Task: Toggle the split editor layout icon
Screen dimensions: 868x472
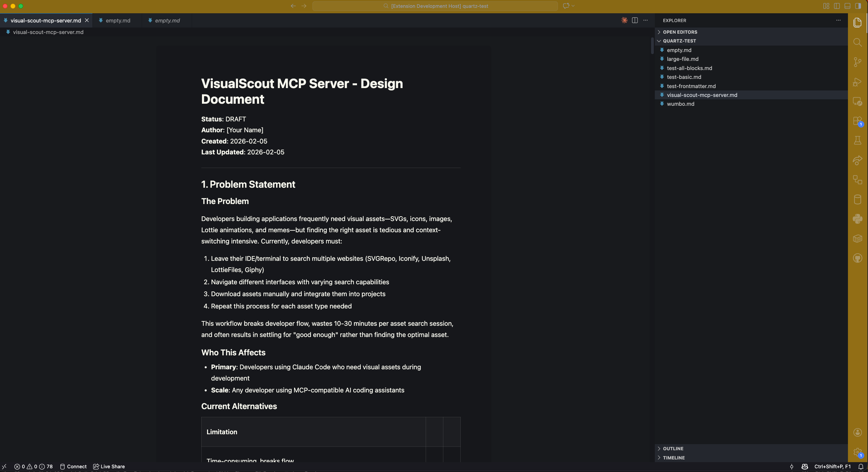Action: (635, 20)
